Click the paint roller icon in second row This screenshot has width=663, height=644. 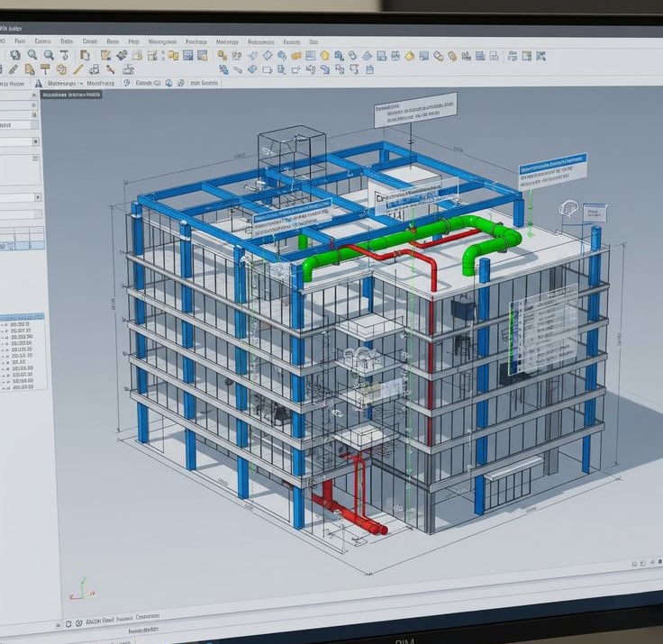[45, 69]
